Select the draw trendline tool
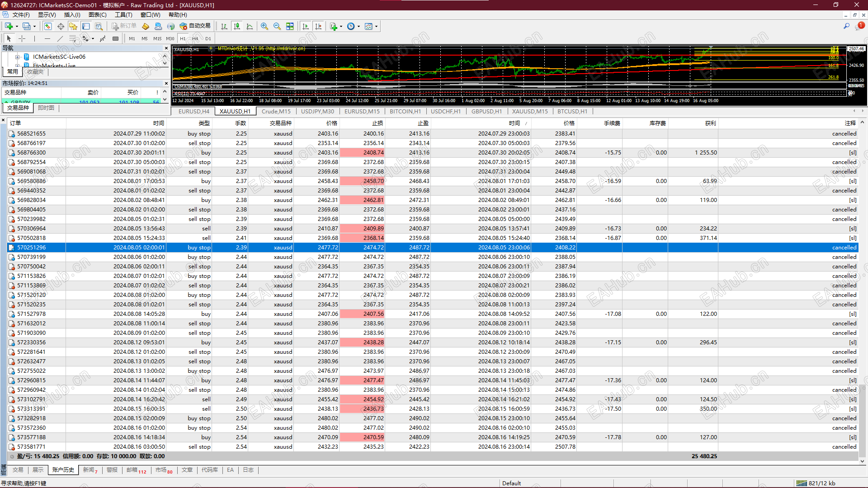Image resolution: width=868 pixels, height=488 pixels. 60,39
